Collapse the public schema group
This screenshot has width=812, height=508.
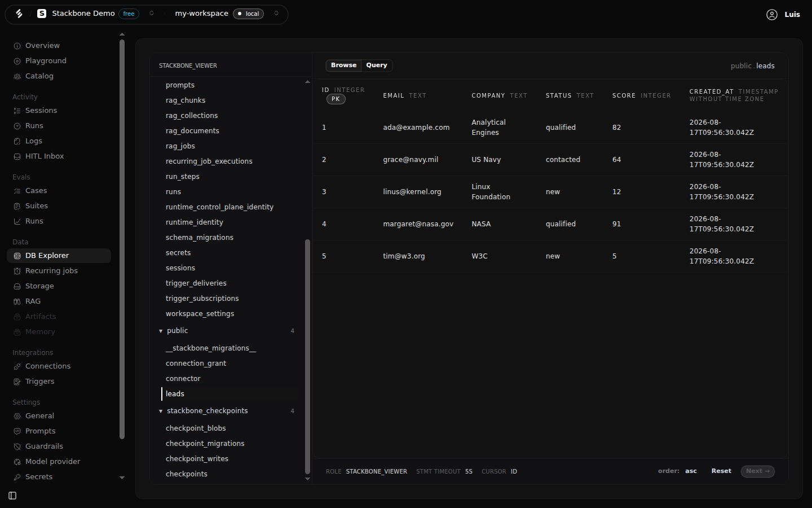point(161,331)
